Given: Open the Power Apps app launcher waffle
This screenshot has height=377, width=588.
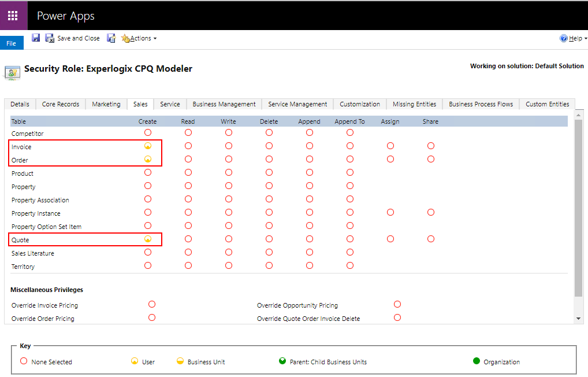Looking at the screenshot, I should 13,16.
